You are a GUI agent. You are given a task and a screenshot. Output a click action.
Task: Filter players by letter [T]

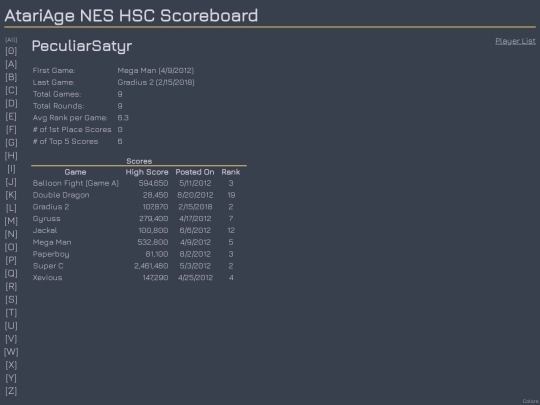tap(11, 313)
